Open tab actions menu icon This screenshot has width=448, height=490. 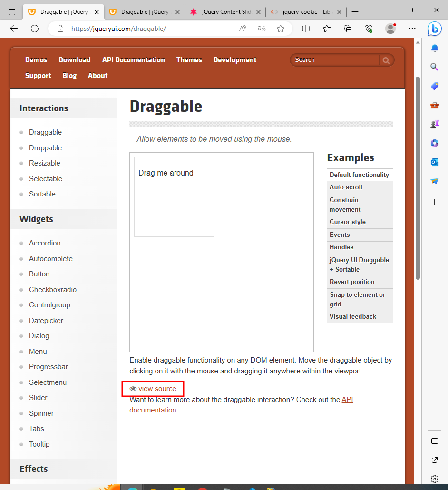(x=12, y=12)
